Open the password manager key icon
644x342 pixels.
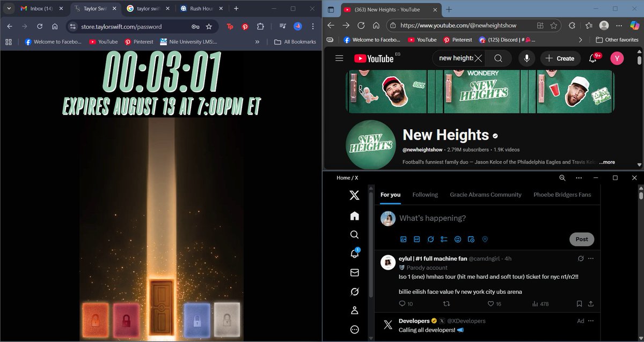(196, 26)
